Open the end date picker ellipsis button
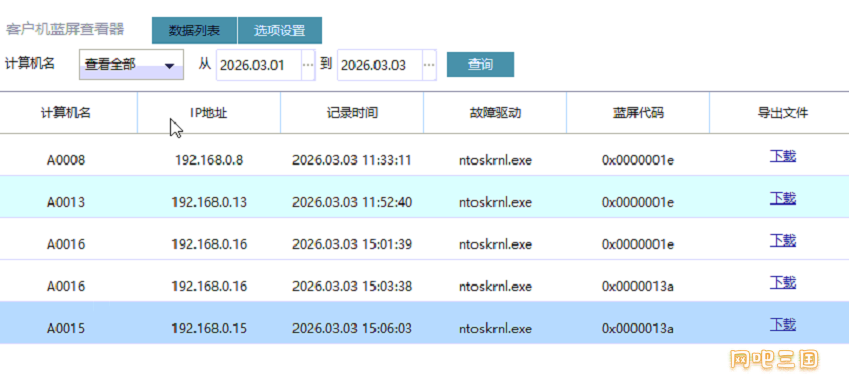849x384 pixels. [429, 65]
